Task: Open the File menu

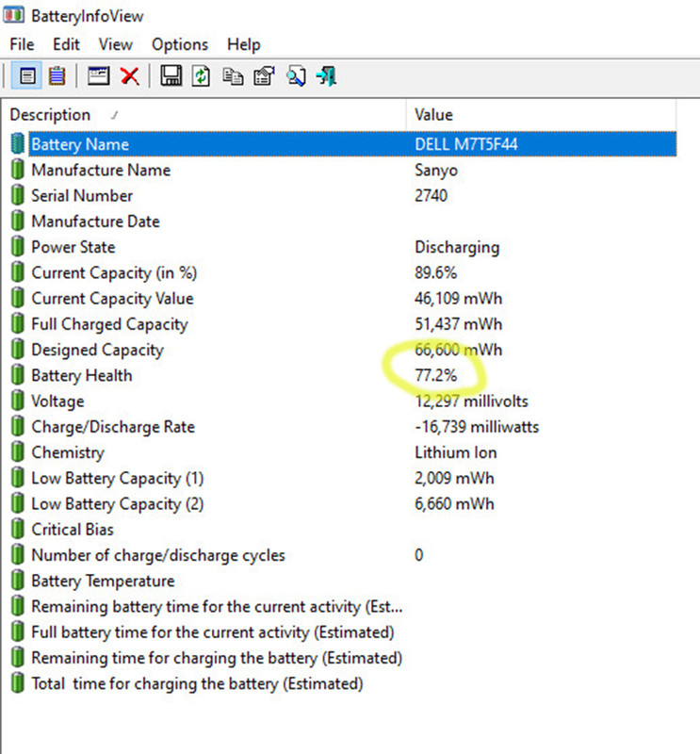Action: tap(22, 44)
